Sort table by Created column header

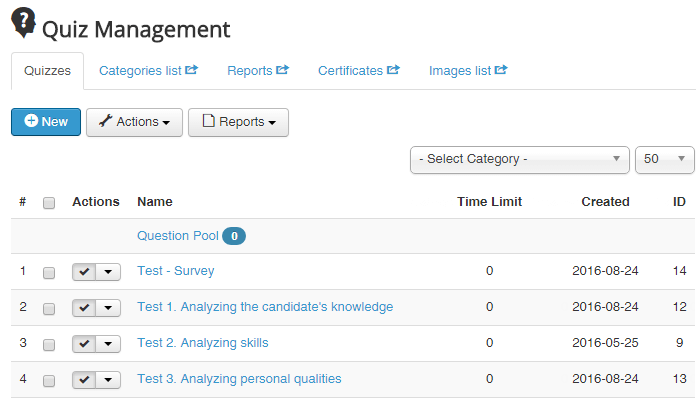[605, 202]
